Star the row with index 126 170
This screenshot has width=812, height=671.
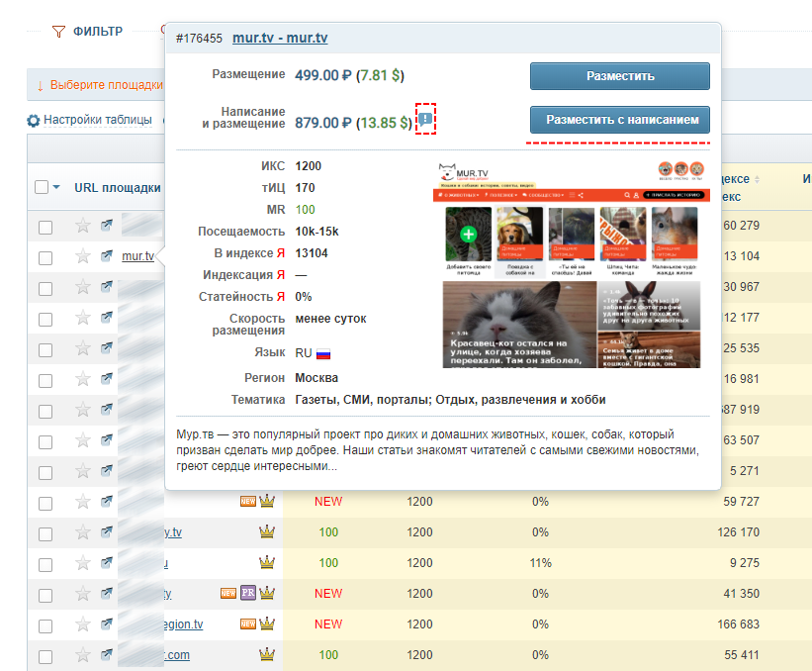83,532
